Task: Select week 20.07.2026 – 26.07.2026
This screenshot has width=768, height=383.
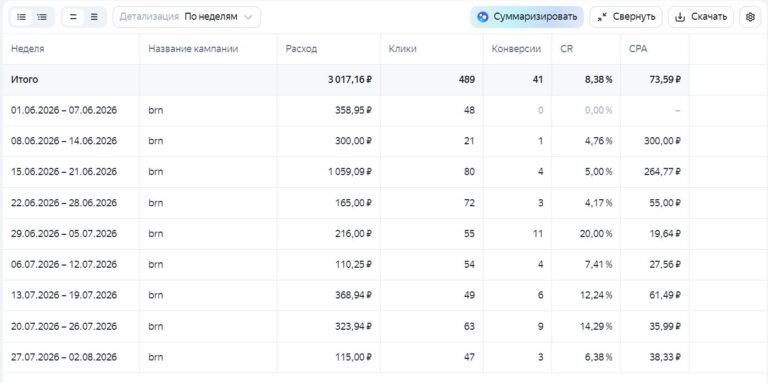Action: tap(64, 326)
